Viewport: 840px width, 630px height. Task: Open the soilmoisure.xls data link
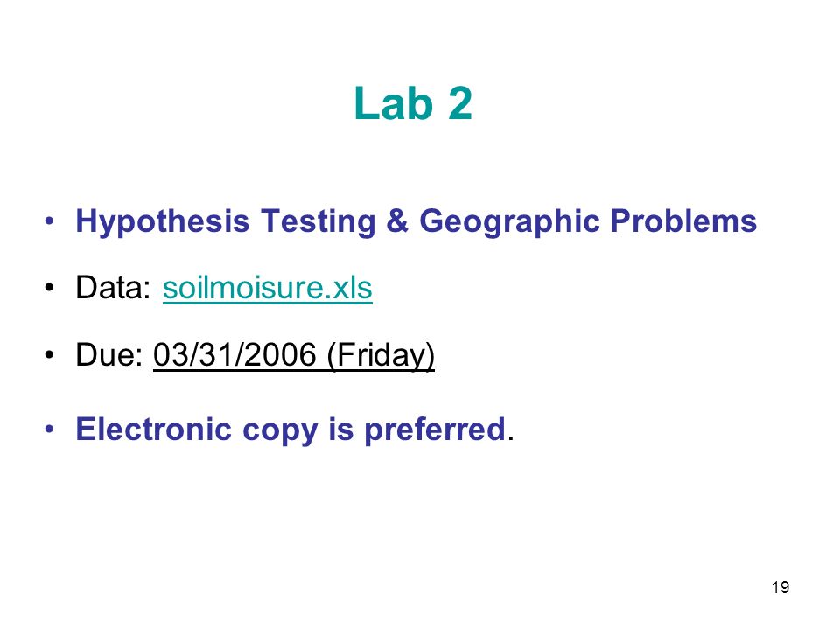[x=268, y=288]
